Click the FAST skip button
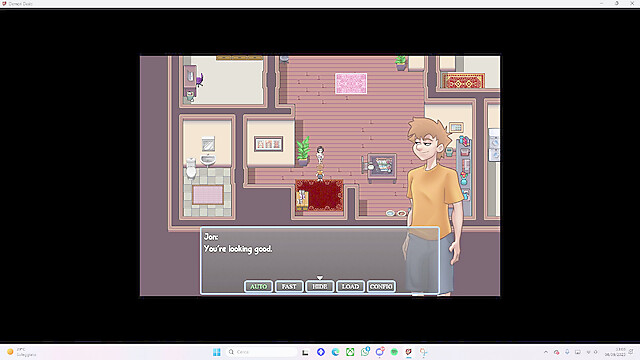Screen dimensions: 640x360 point(289,287)
